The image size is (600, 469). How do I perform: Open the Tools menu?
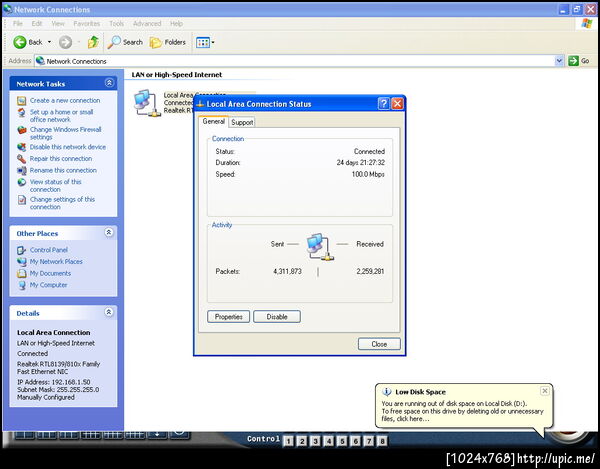(x=116, y=24)
